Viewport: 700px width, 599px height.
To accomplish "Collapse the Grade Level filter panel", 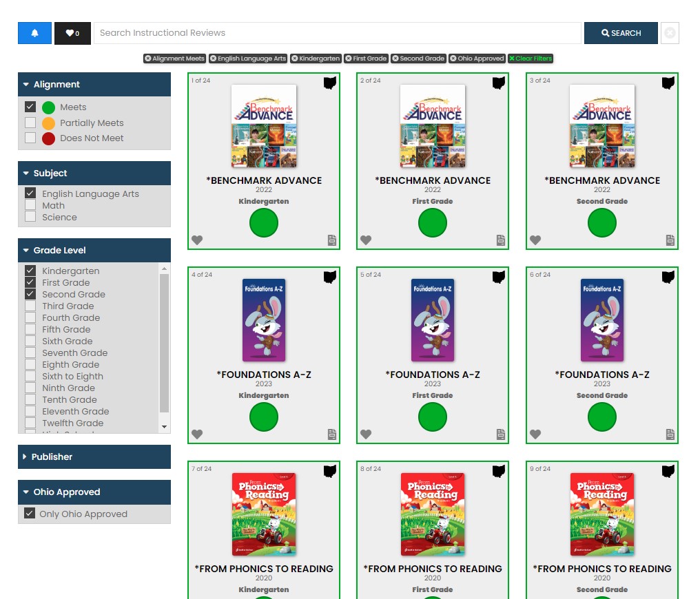I will 94,250.
